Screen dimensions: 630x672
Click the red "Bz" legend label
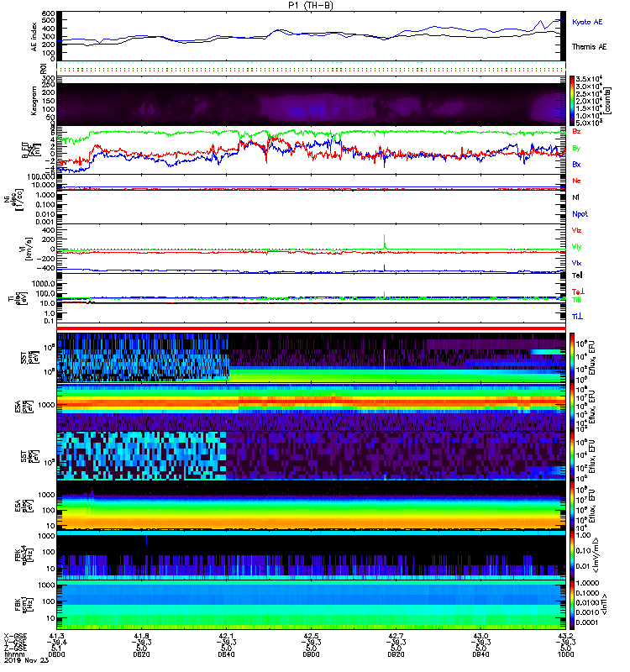pyautogui.click(x=576, y=131)
